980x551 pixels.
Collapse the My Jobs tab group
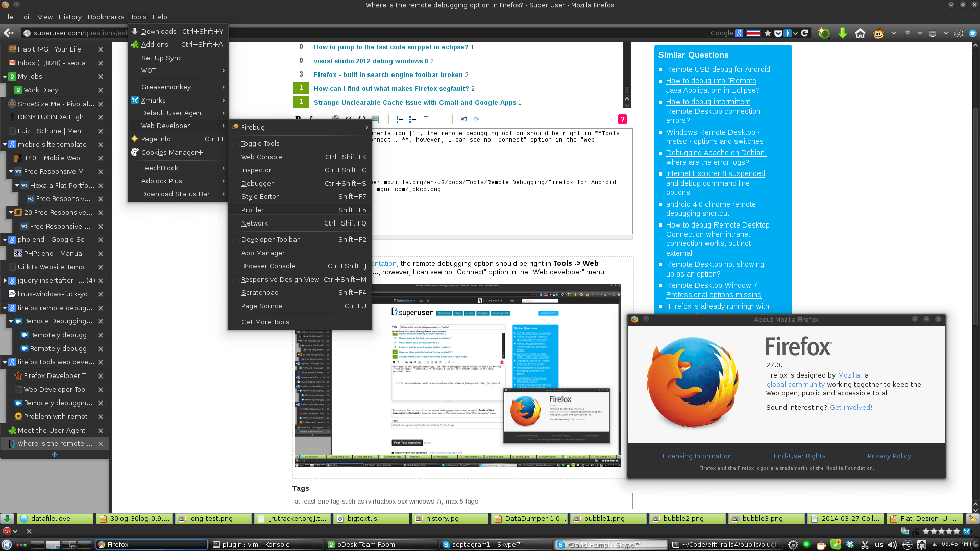(x=5, y=77)
